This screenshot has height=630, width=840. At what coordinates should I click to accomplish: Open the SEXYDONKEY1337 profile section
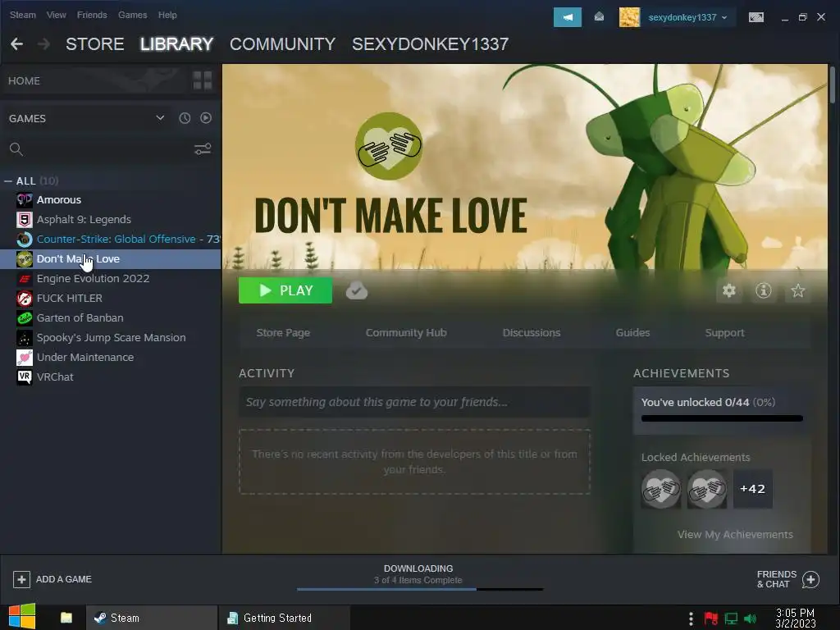[x=430, y=44]
